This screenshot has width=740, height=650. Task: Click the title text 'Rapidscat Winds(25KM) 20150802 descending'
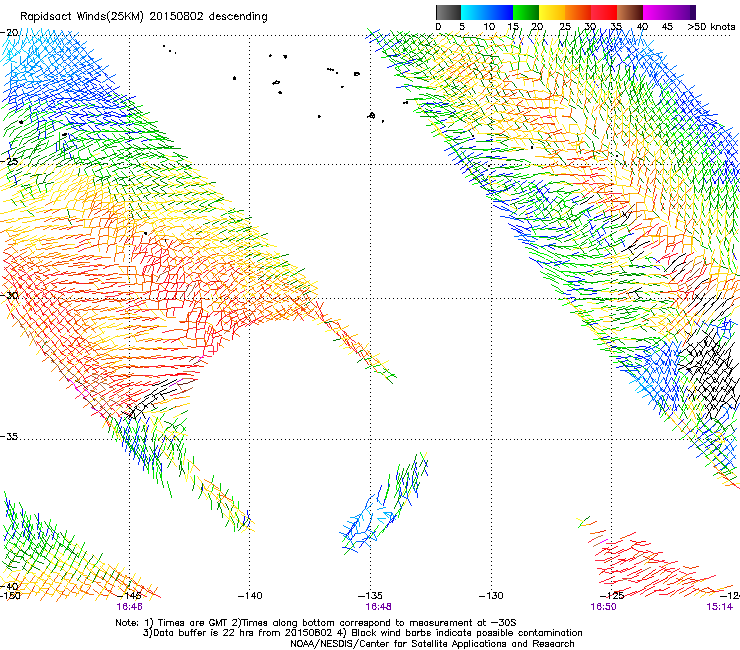pos(143,17)
